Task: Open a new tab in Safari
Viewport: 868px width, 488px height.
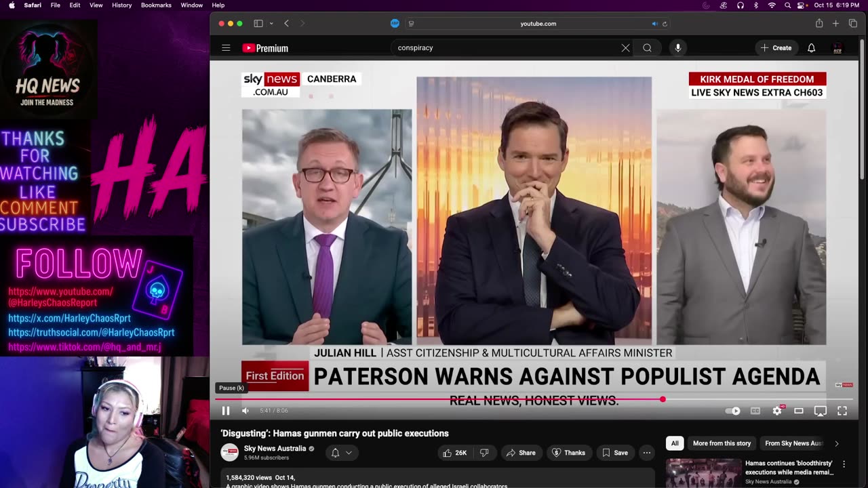Action: (835, 24)
